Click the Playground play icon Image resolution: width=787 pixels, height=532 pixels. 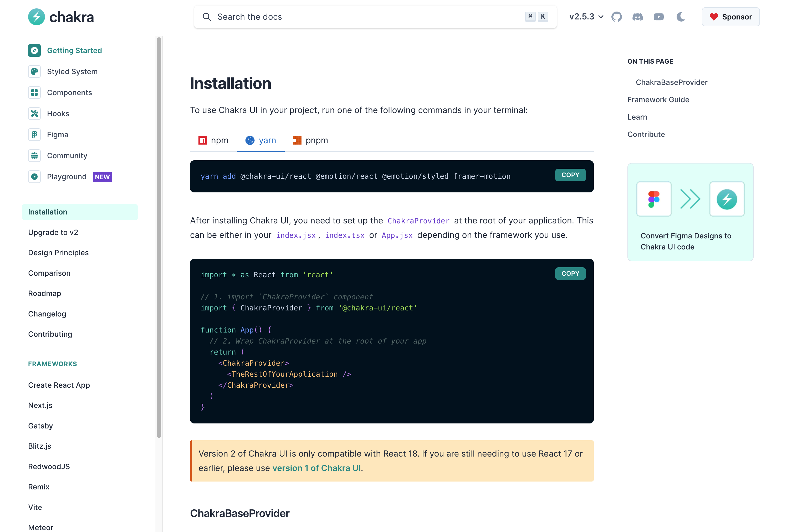point(34,176)
